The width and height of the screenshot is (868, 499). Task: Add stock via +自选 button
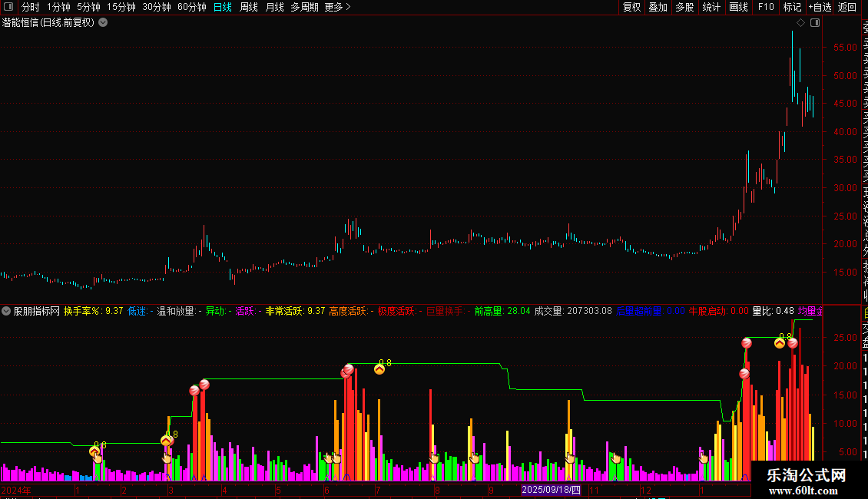click(x=820, y=7)
